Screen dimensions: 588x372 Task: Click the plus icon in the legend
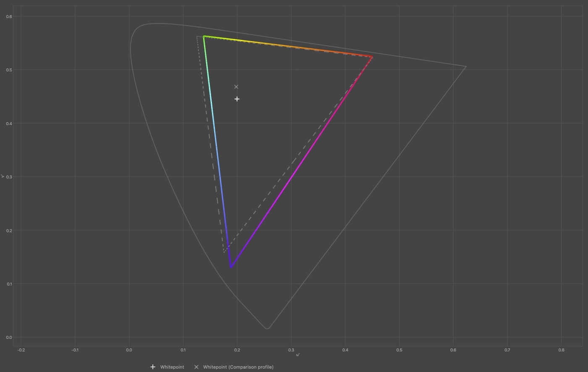pyautogui.click(x=153, y=367)
